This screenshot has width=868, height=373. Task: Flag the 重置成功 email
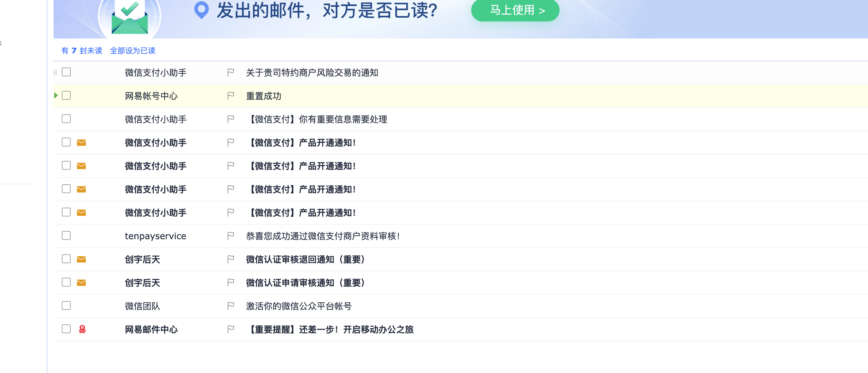pos(231,96)
